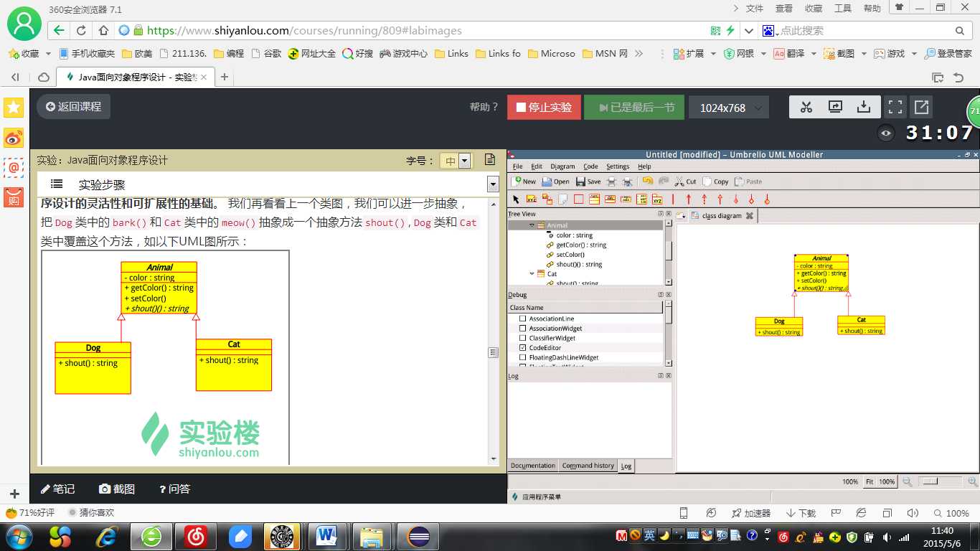
Task: Save the UML model
Action: click(588, 182)
